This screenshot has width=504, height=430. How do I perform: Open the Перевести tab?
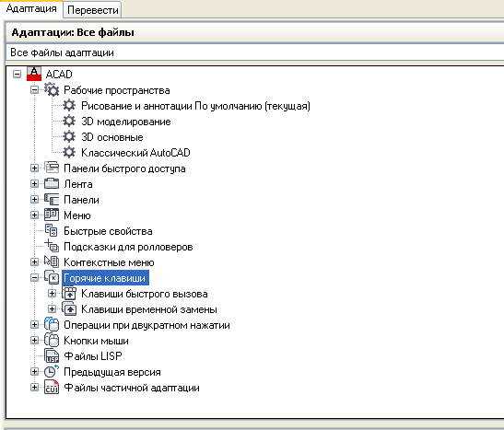93,10
